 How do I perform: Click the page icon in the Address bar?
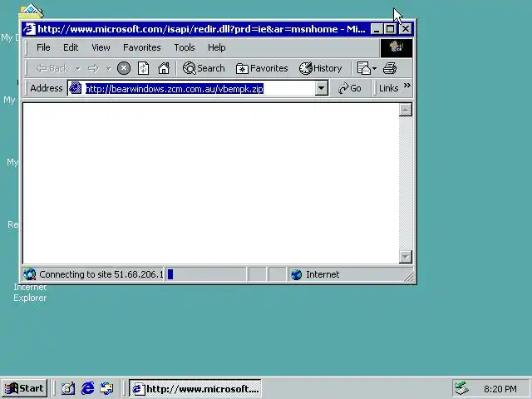[76, 88]
